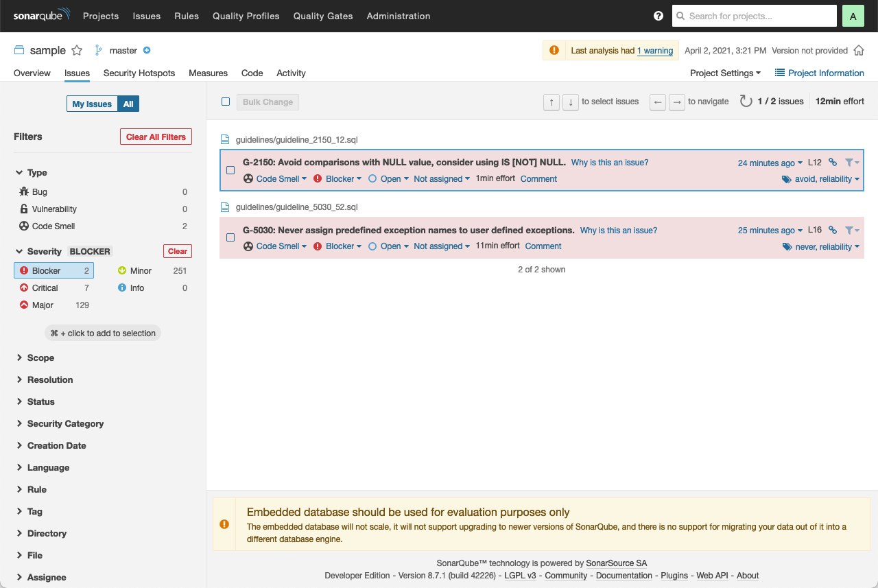Image resolution: width=878 pixels, height=588 pixels.
Task: Expand the Resolution filter
Action: [44, 380]
